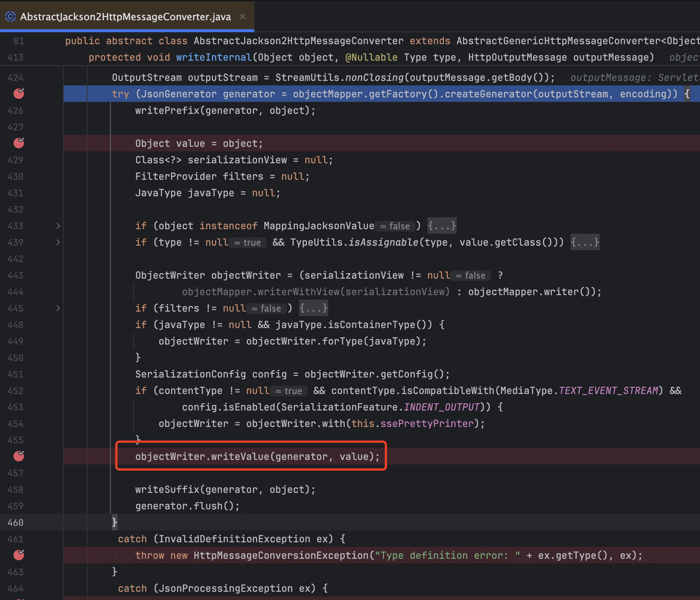
Task: Click writePrefix(generator, object) call
Action: (x=225, y=110)
